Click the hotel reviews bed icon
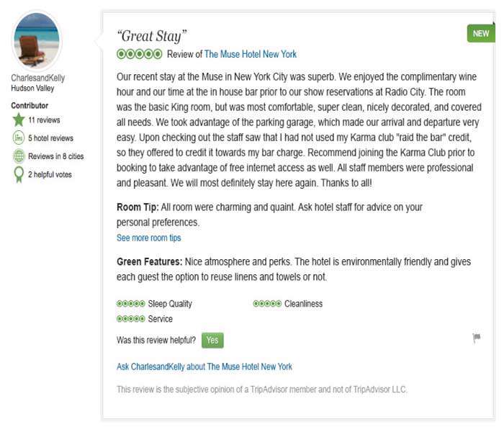504x432 pixels. click(19, 138)
